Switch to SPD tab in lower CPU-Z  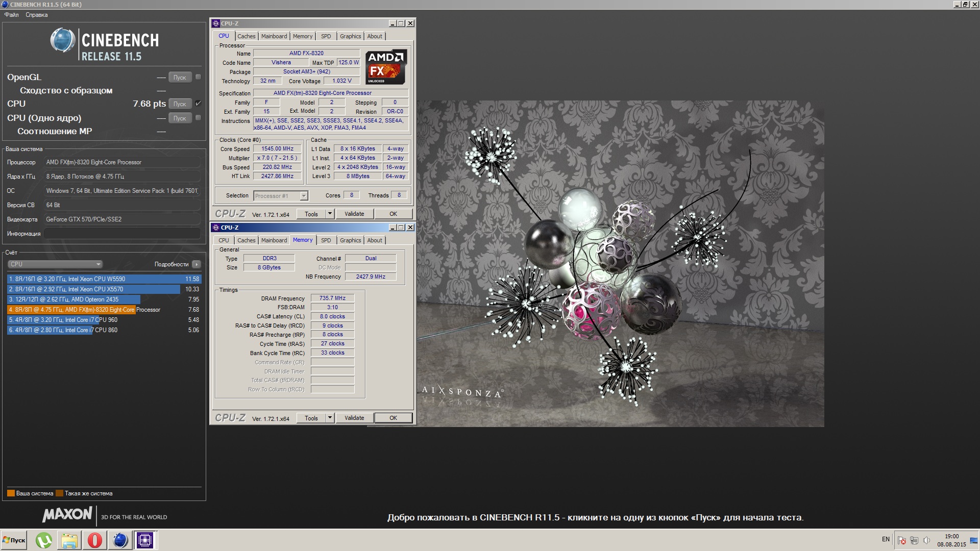pyautogui.click(x=326, y=240)
